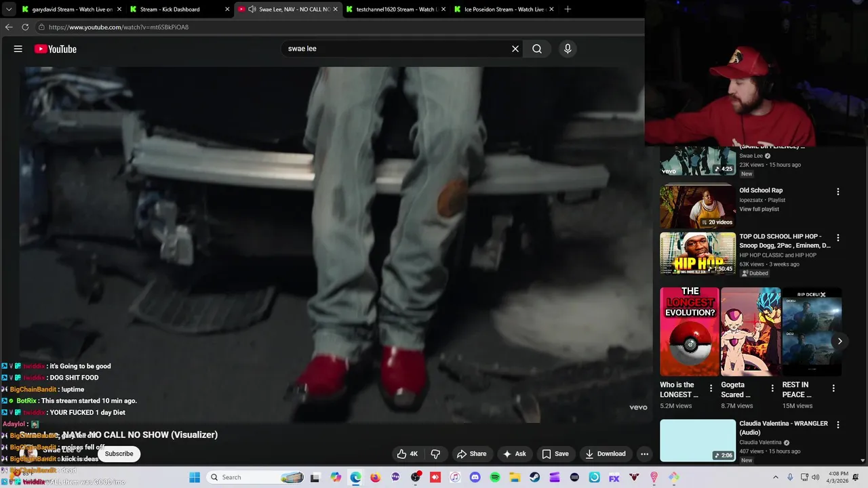Open the Old School Rap playlist thumbnail
This screenshot has height=488, width=868.
698,207
